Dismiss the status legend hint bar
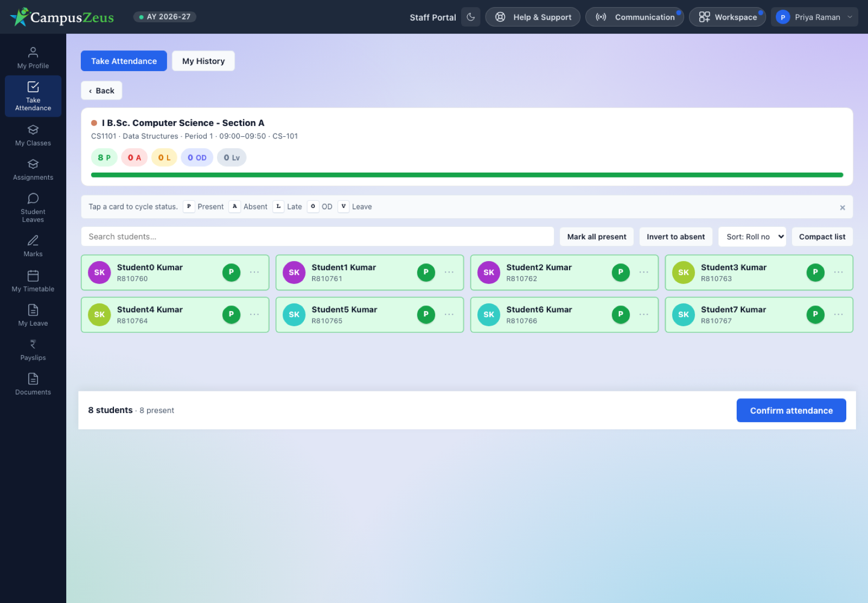Image resolution: width=868 pixels, height=603 pixels. point(843,207)
